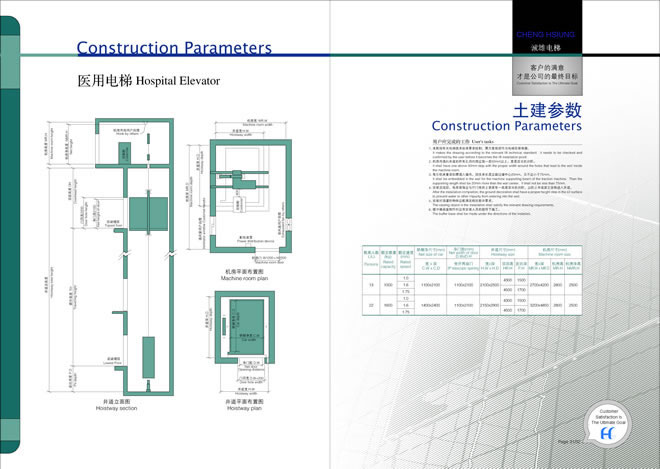Image resolution: width=660 pixels, height=469 pixels.
Task: Click the 'Machine room width' dimension label
Action: point(258,125)
